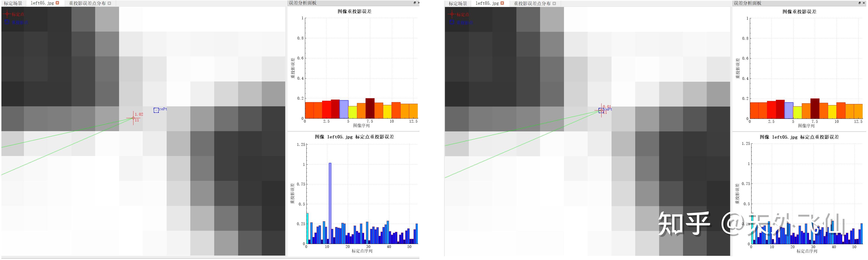Close the left05.jpg tab in left window
This screenshot has height=260, width=868.
point(57,3)
